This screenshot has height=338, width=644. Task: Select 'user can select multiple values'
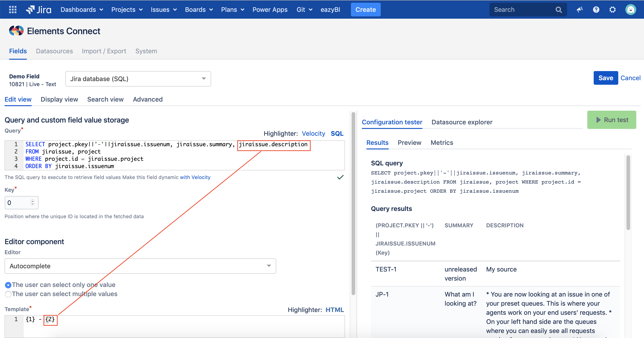point(8,294)
